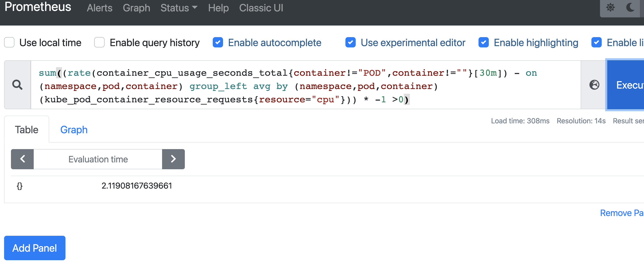Step evaluation time forward with right chevron
This screenshot has height=263, width=644.
pyautogui.click(x=173, y=159)
